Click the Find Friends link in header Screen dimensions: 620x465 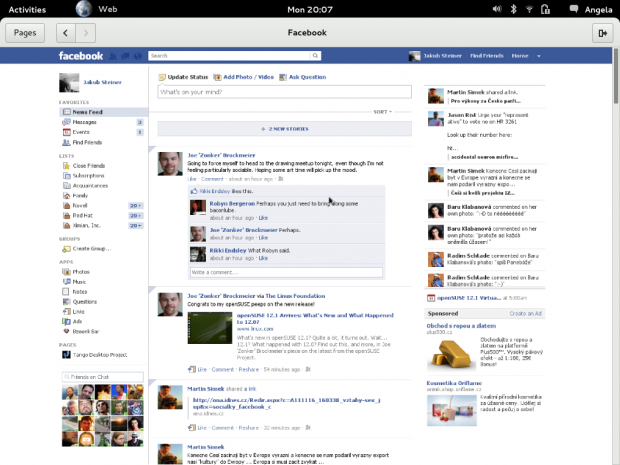[486, 56]
